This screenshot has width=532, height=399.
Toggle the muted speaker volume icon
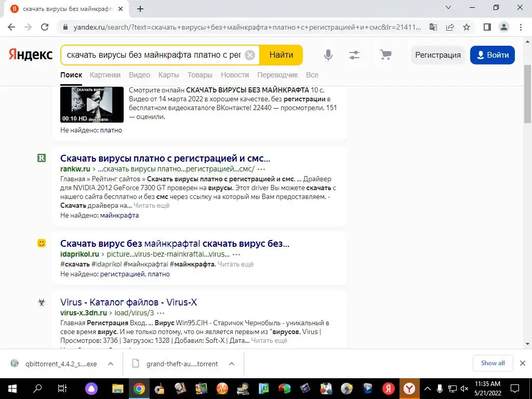coord(464,389)
